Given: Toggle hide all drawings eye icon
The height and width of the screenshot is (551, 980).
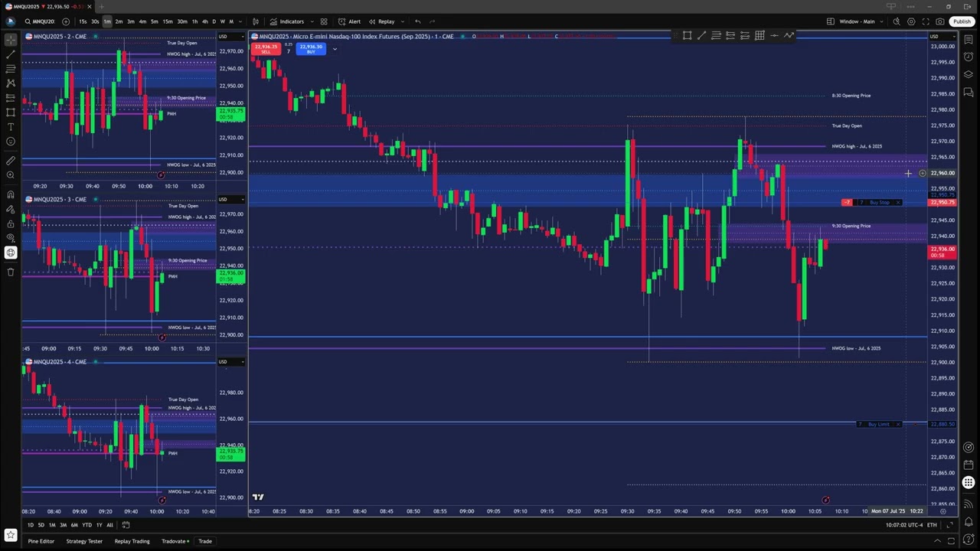Looking at the screenshot, I should (11, 238).
